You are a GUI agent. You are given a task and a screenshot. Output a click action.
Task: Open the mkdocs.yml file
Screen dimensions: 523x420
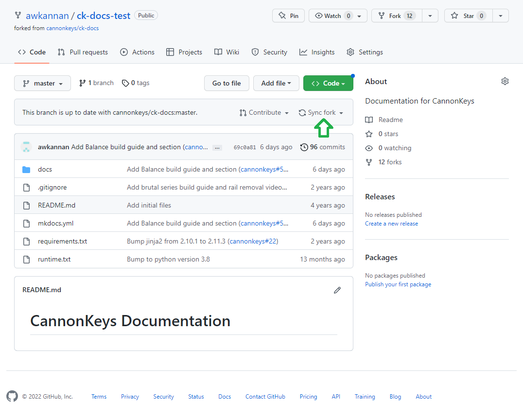55,223
